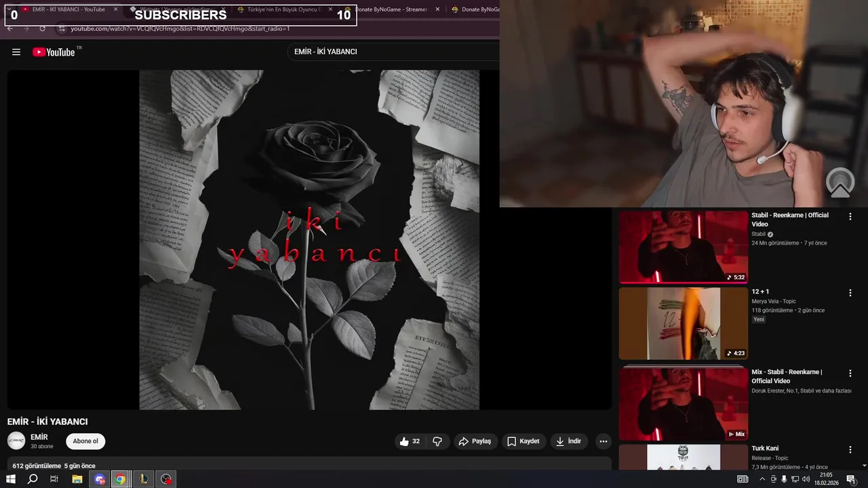This screenshot has height=488, width=868.
Task: Open options menu for Turk Kani video
Action: point(850,449)
